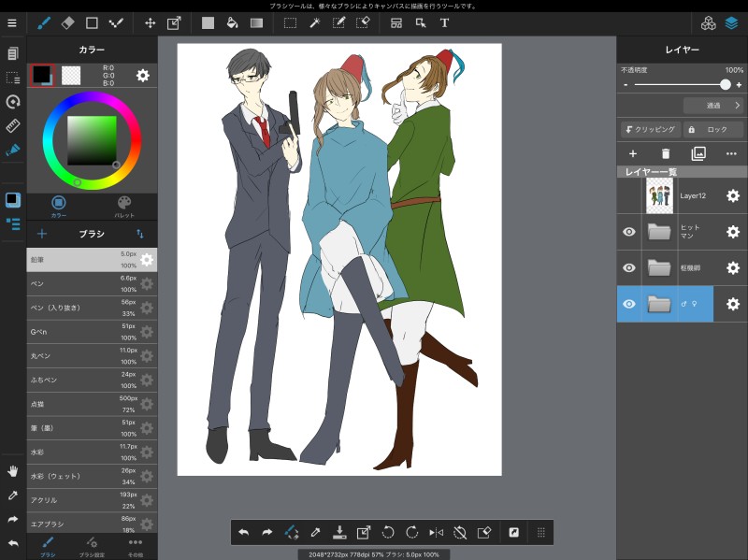Open the layer more options (…) menu
The height and width of the screenshot is (560, 748).
731,153
